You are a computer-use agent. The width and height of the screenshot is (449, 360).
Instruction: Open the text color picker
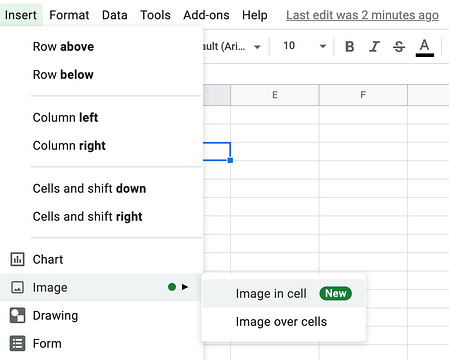(425, 47)
